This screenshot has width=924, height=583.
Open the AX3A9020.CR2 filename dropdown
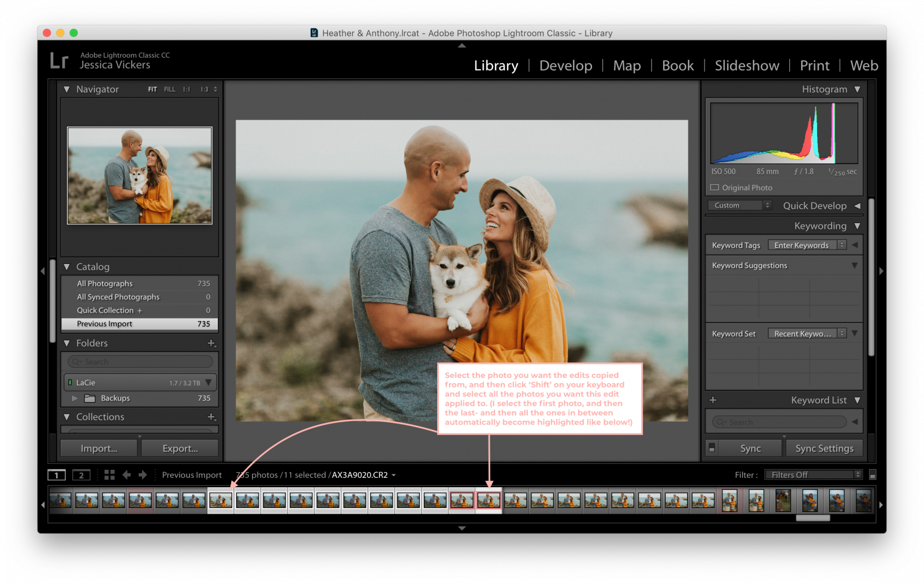click(x=393, y=474)
